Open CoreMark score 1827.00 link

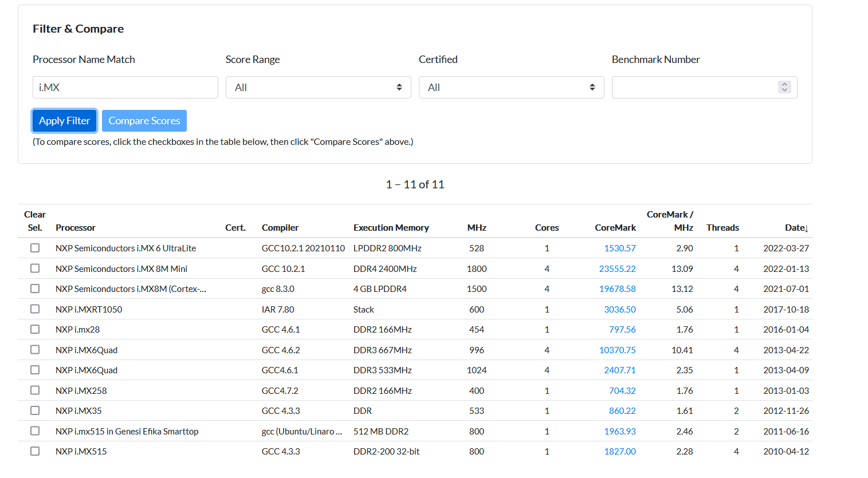coord(620,452)
